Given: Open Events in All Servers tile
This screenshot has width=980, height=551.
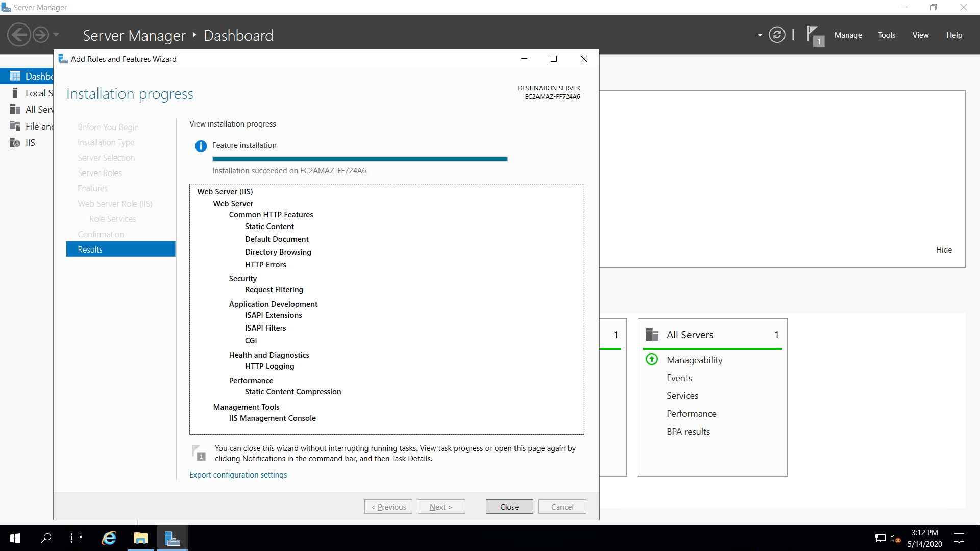Looking at the screenshot, I should pyautogui.click(x=679, y=378).
